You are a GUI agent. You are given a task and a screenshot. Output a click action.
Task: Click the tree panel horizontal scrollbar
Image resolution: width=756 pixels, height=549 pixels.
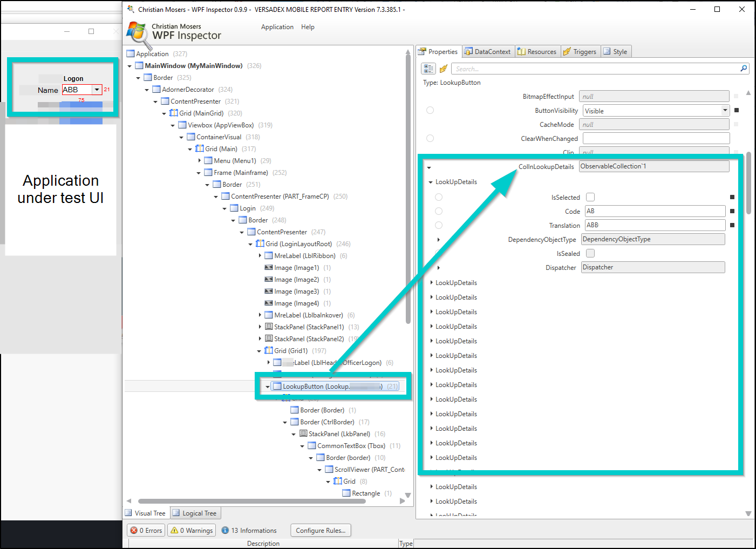251,501
